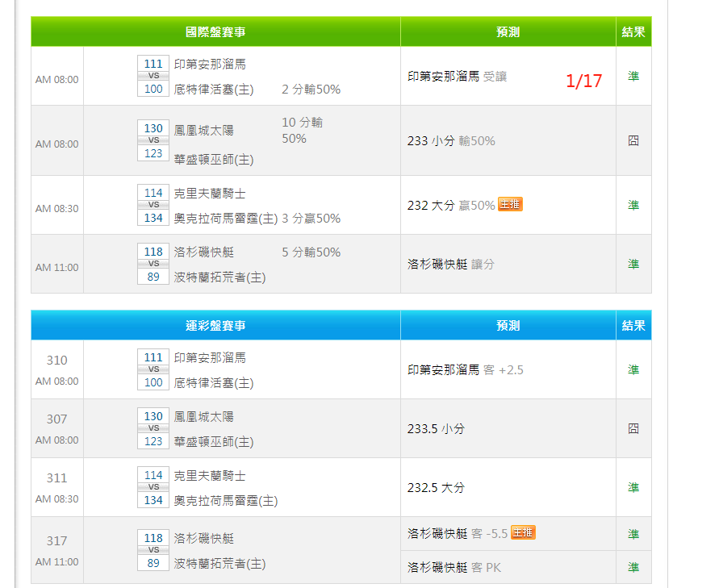This screenshot has height=588, width=719.
Task: Click 鳳凰城太陽 in the 國際盤 table
Action: coord(203,130)
